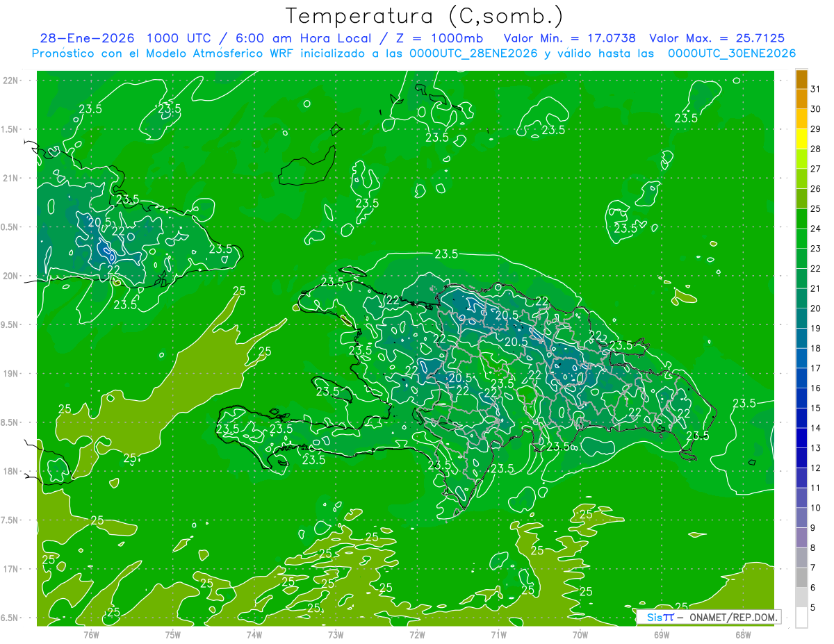This screenshot has height=644, width=834.
Task: Click the "20N" latitude axis label
Action: [10, 276]
